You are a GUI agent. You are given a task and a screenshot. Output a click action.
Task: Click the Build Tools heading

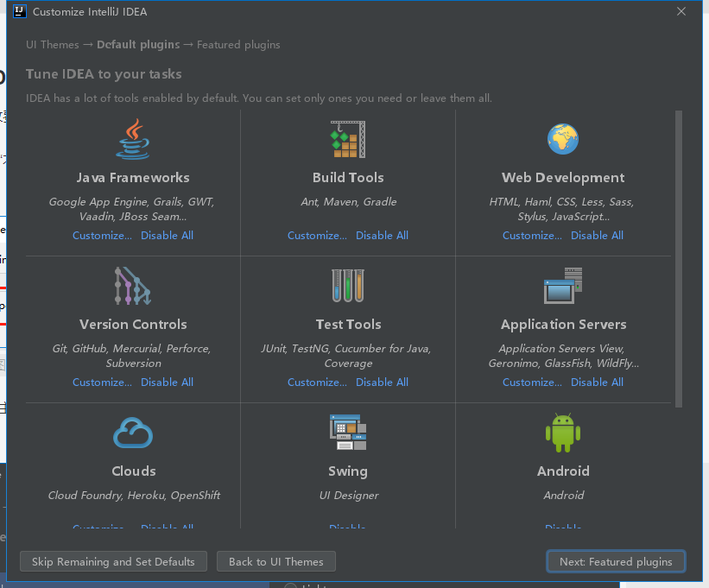(348, 178)
